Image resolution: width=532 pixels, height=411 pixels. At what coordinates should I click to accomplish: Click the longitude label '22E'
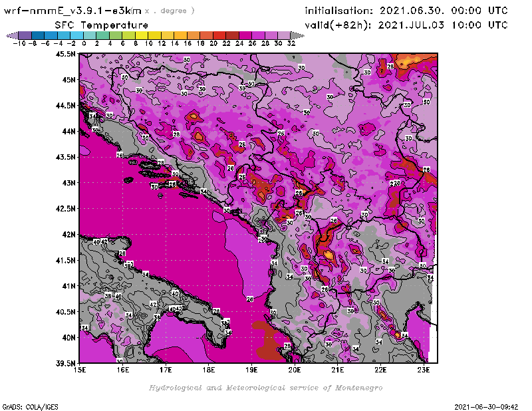click(380, 370)
